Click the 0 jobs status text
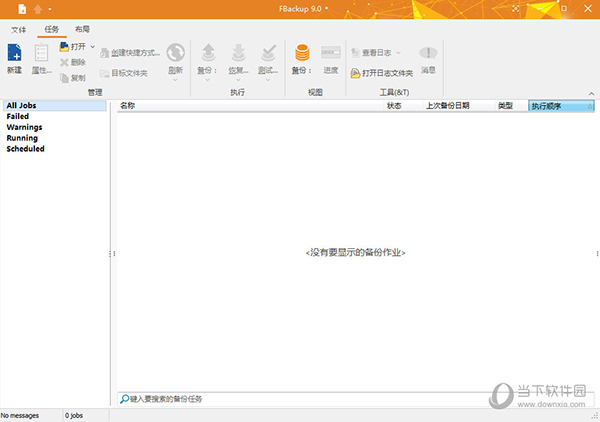This screenshot has width=600, height=422. 74,415
